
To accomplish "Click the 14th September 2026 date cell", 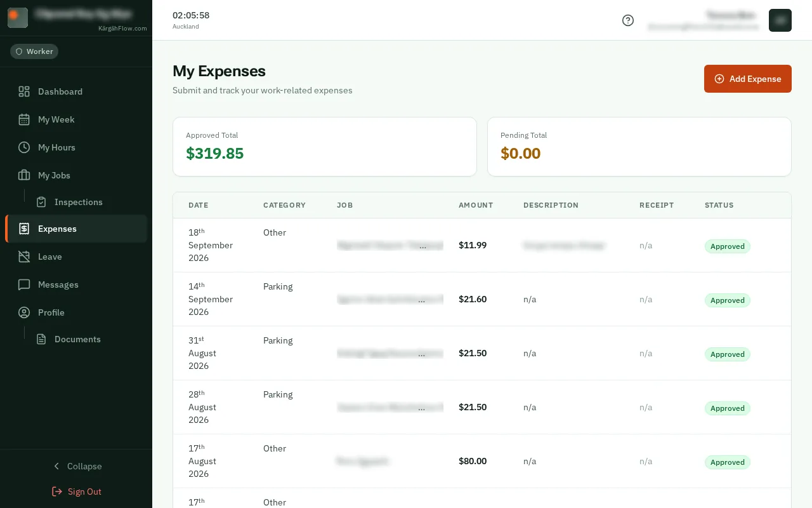I will [211, 299].
